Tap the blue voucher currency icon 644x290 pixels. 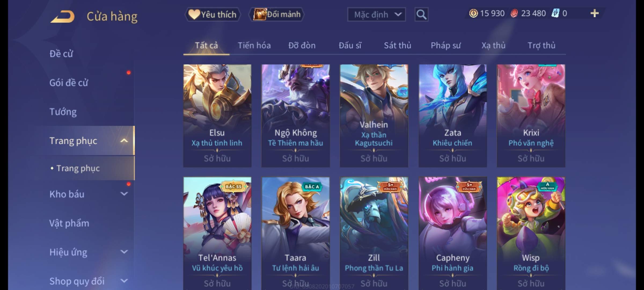[x=555, y=13]
